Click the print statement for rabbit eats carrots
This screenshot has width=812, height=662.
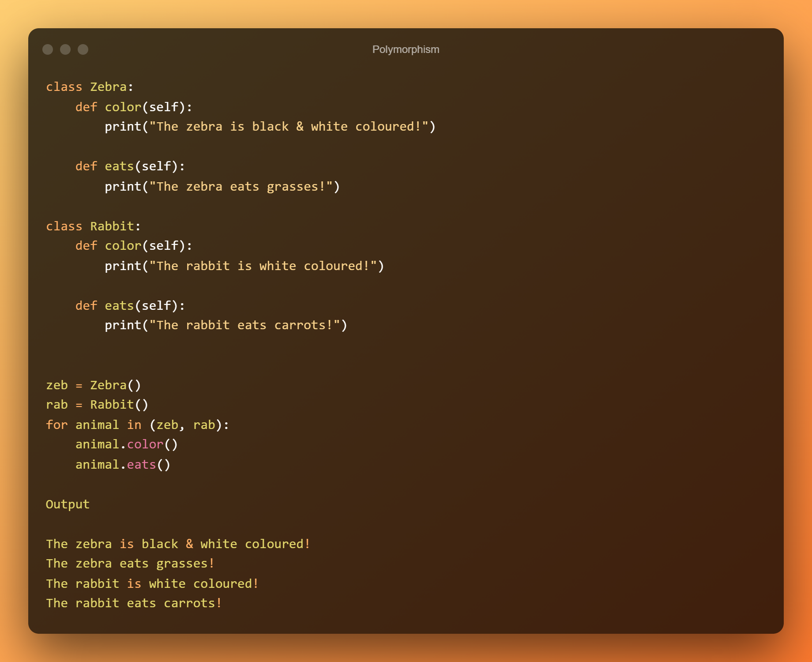tap(226, 325)
